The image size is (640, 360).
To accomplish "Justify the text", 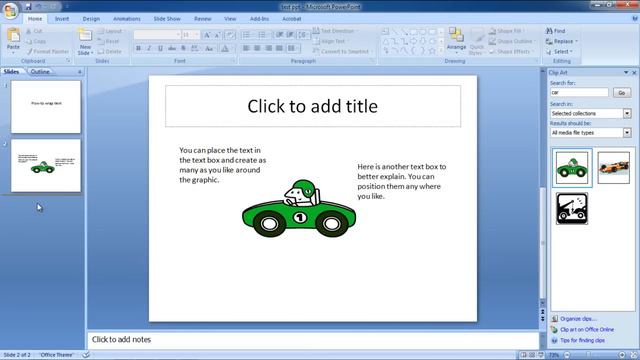I will click(x=279, y=48).
